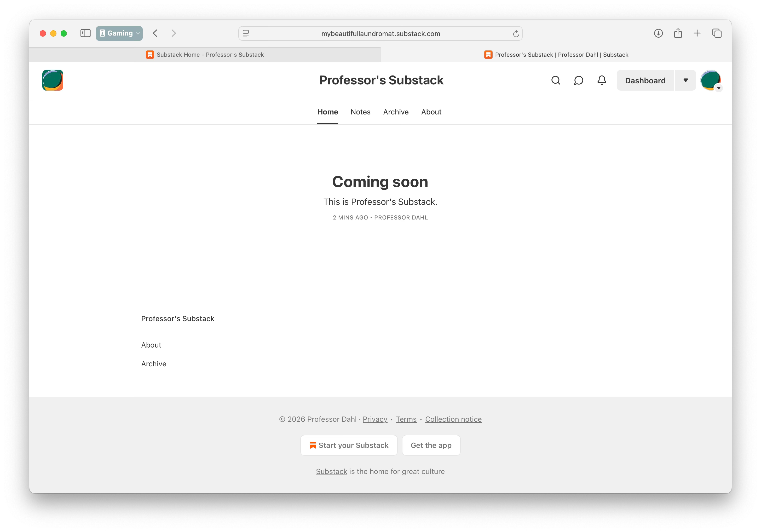Switch to the Notes tab

click(x=360, y=112)
